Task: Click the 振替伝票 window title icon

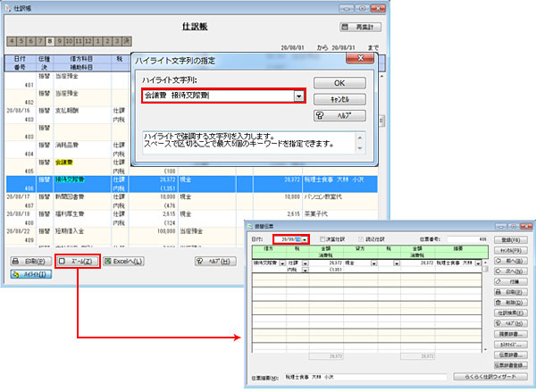Action: click(x=250, y=226)
